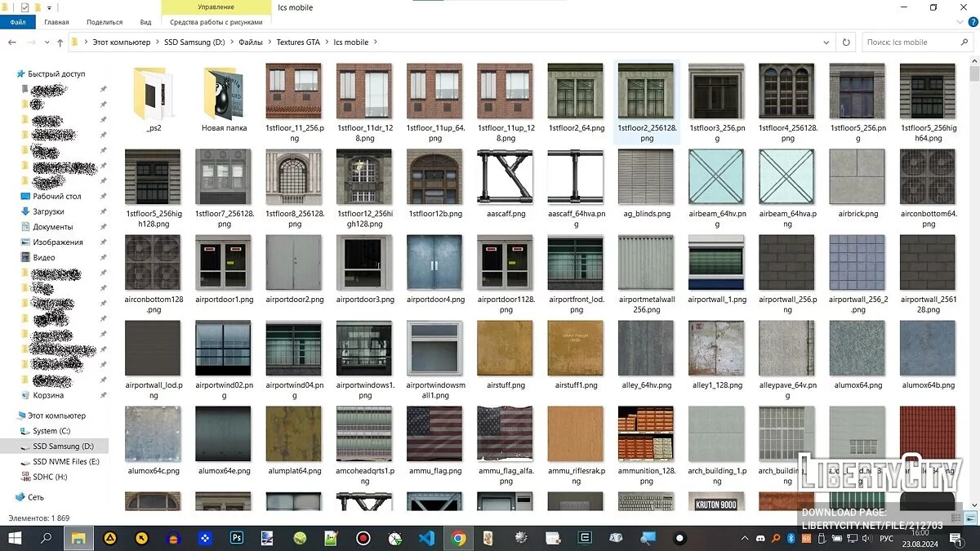Image resolution: width=980 pixels, height=551 pixels.
Task: Expand the Quick Access Toolbar customize arrow
Action: coord(50,7)
